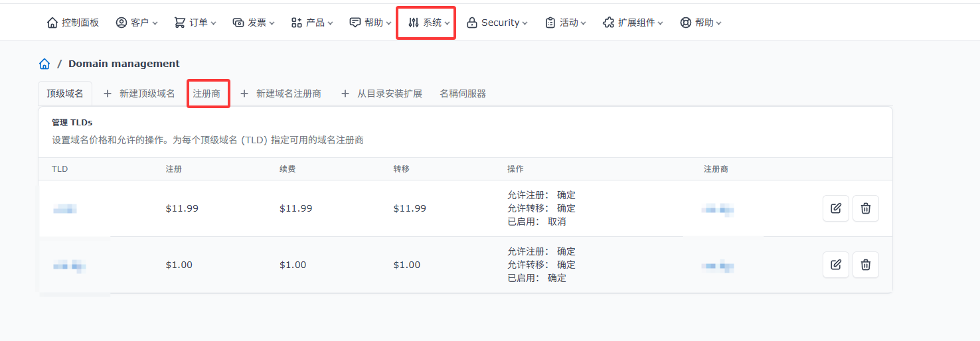The image size is (980, 341).
Task: Switch to the 名稱伺服器 tab
Action: pyautogui.click(x=463, y=94)
